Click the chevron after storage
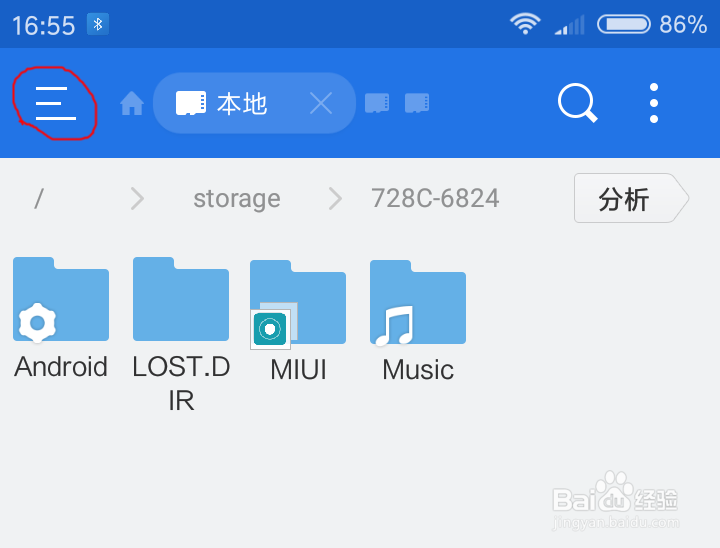 click(x=335, y=199)
